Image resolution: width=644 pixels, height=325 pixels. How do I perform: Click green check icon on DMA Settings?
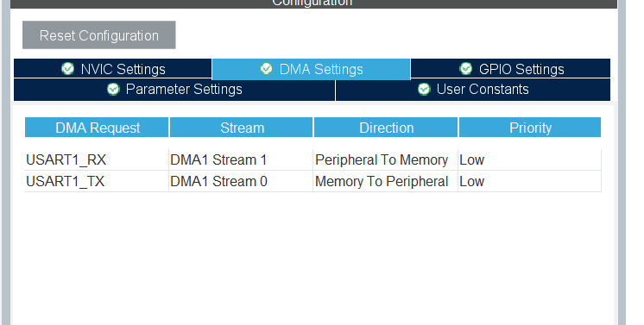coord(266,68)
